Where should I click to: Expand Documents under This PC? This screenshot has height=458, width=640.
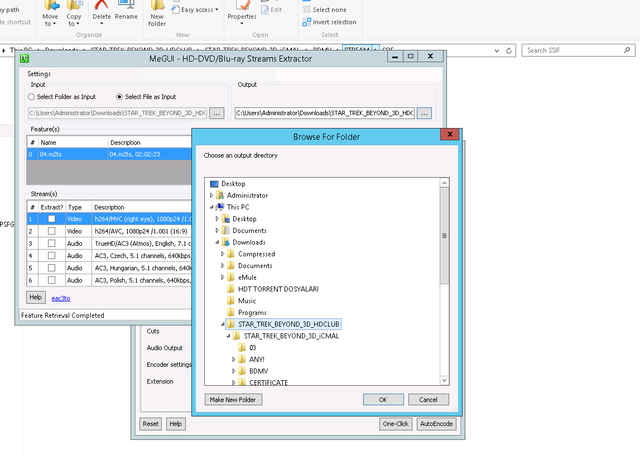[x=217, y=231]
